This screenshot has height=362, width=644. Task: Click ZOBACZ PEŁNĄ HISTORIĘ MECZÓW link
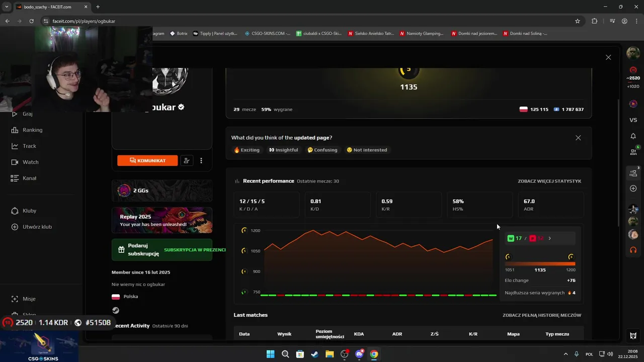click(542, 315)
